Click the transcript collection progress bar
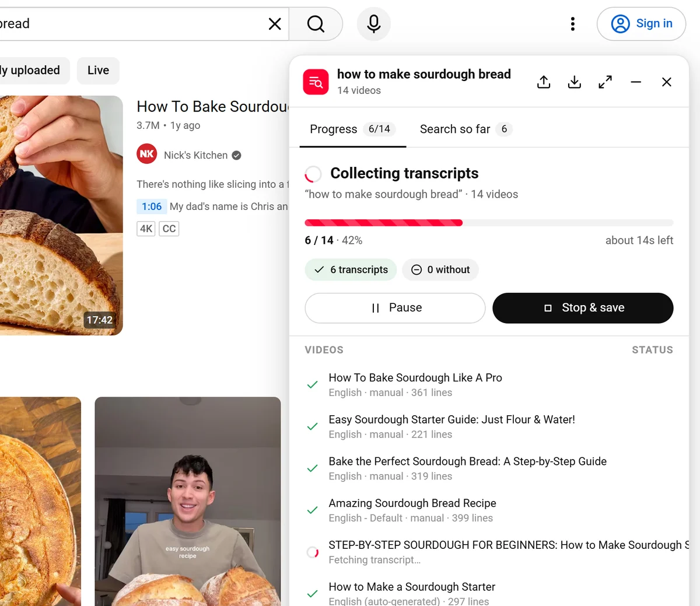Image resolution: width=700 pixels, height=606 pixels. point(489,223)
